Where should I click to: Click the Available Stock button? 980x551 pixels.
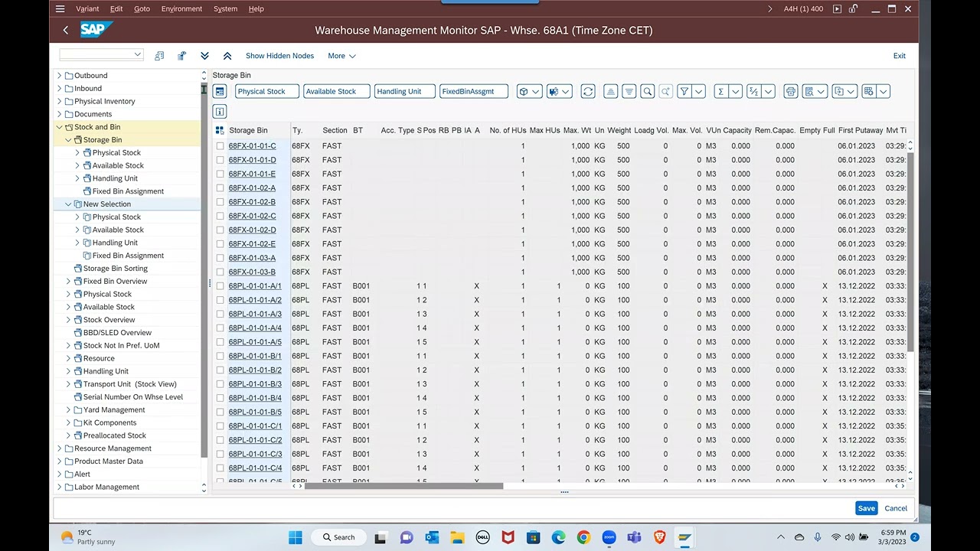pos(336,91)
